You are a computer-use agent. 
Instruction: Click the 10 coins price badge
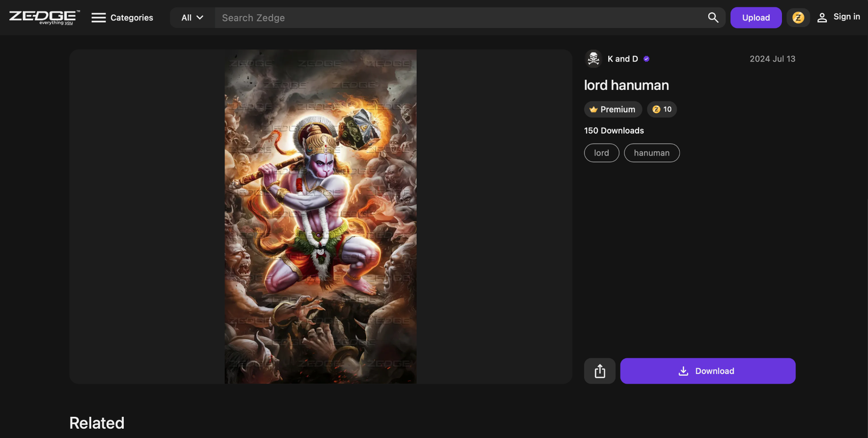(662, 109)
